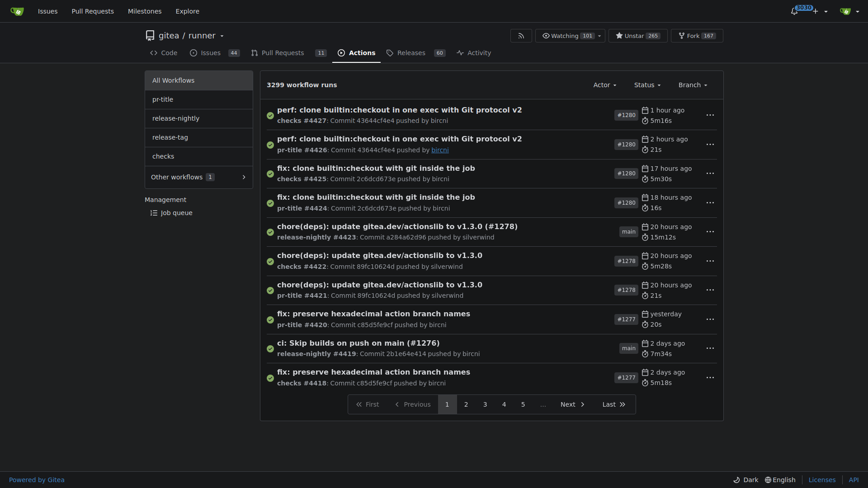Viewport: 868px width, 488px height.
Task: Open notifications bell with 3030 badge
Action: (x=795, y=11)
